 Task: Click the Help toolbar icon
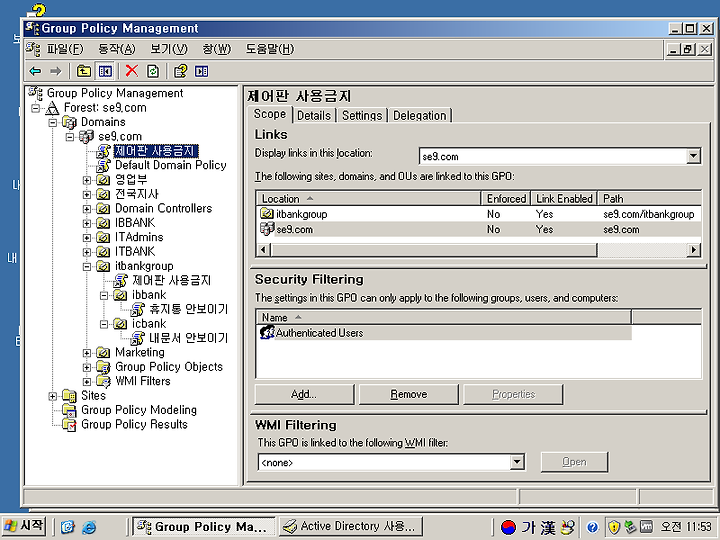tap(180, 71)
